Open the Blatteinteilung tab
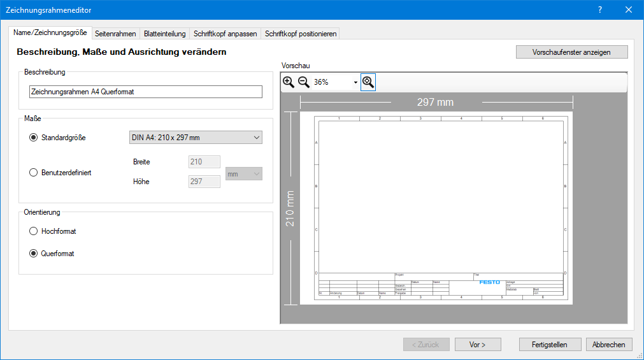 [x=164, y=34]
